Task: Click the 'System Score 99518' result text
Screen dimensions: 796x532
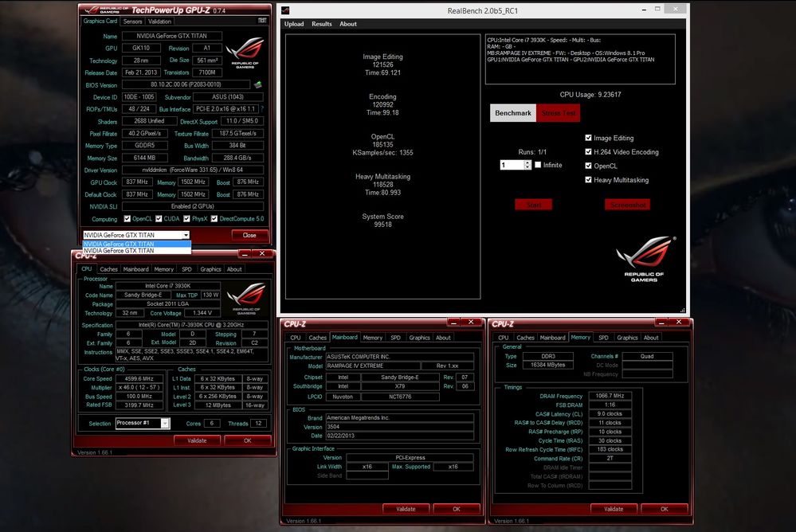Action: (x=382, y=221)
